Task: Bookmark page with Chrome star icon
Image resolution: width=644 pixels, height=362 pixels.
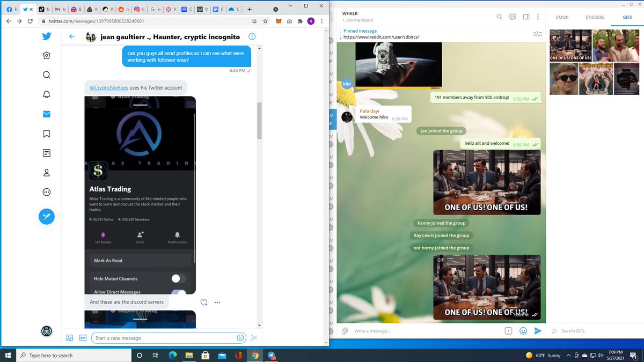Action: pos(266,21)
